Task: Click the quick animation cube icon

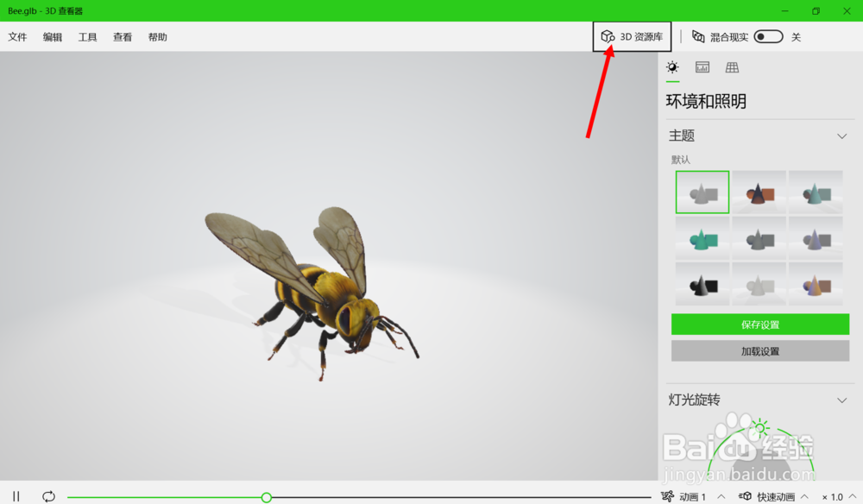Action: 746,496
